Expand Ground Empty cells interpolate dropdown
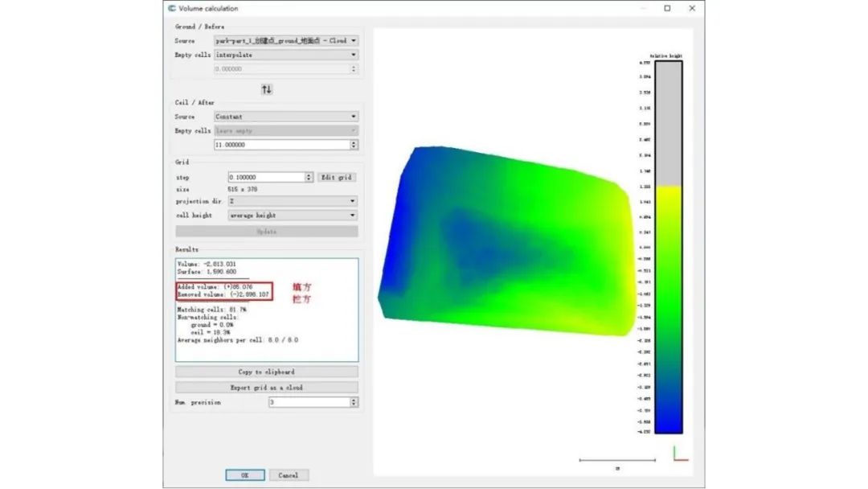 (x=286, y=55)
